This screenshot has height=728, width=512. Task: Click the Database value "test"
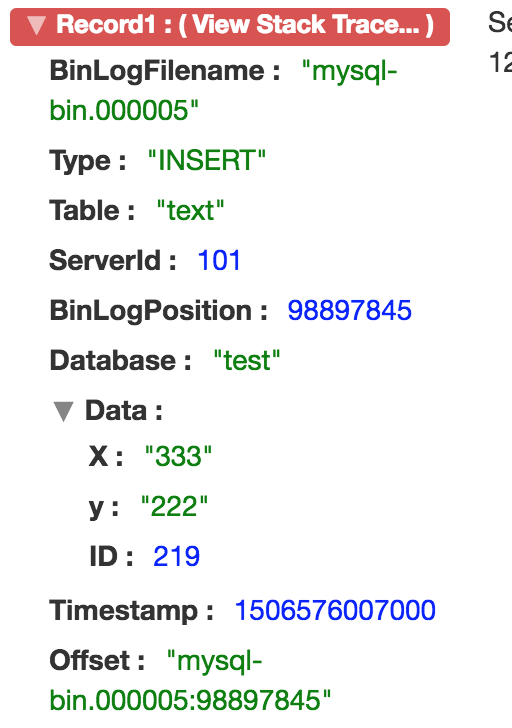247,360
